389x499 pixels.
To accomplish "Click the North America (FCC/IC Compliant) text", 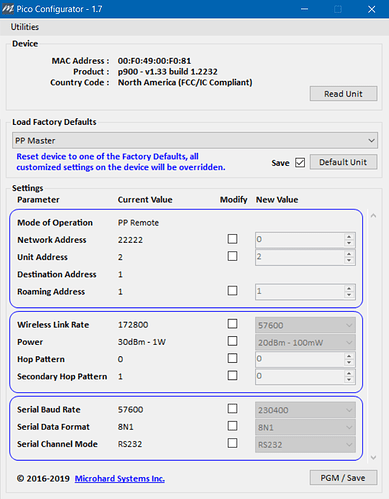I will (x=185, y=82).
